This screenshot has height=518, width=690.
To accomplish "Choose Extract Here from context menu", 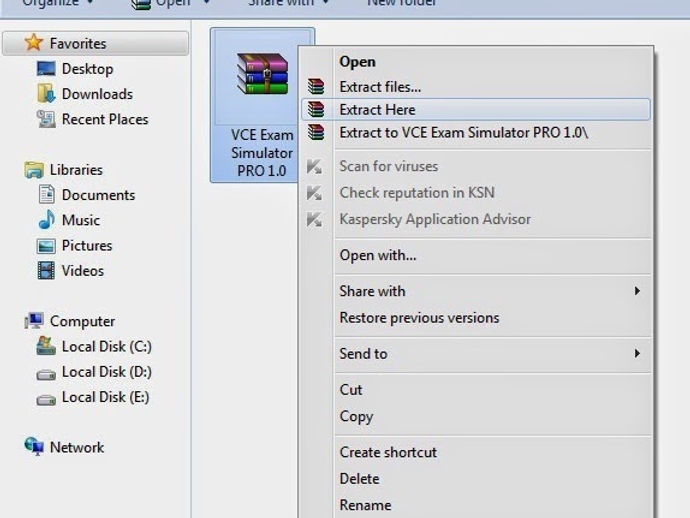I will (476, 110).
